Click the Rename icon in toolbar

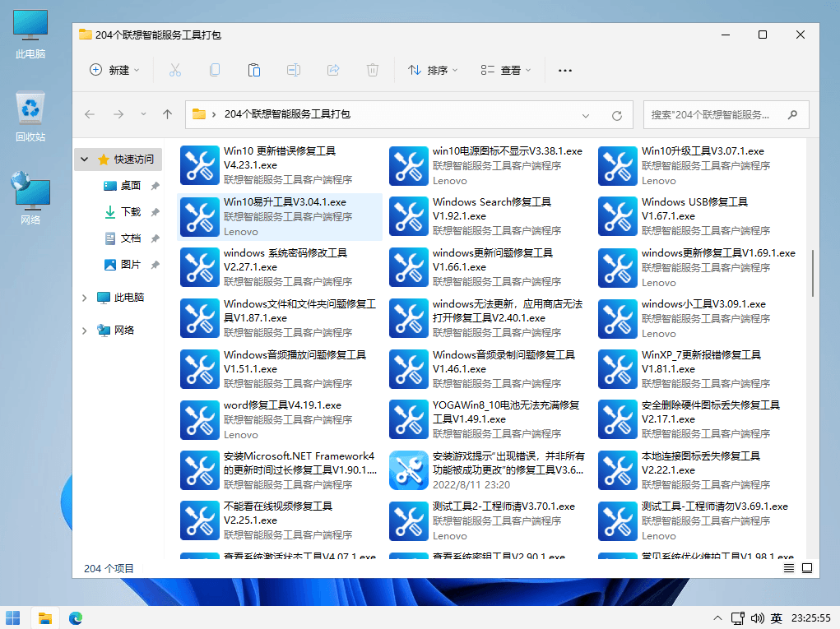click(294, 70)
